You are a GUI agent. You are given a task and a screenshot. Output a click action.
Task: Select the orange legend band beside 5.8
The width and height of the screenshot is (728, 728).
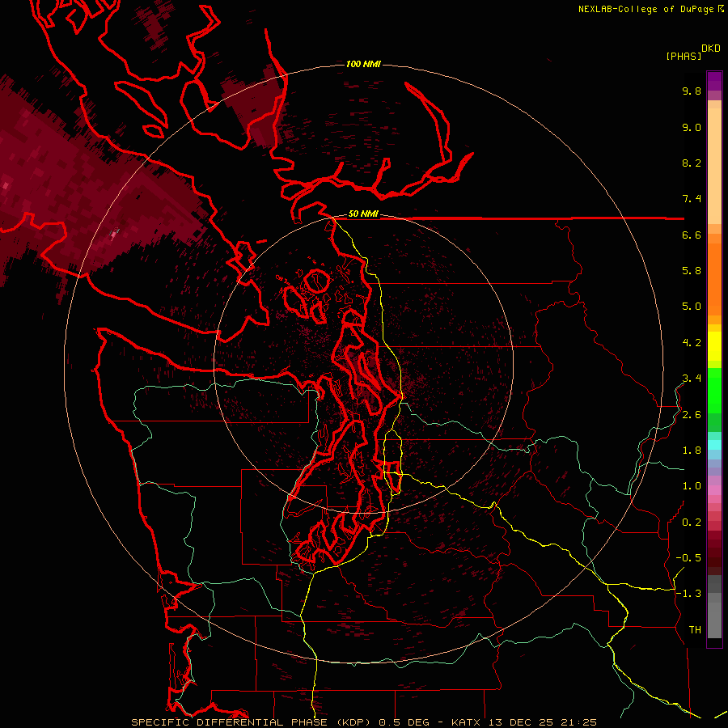(714, 279)
